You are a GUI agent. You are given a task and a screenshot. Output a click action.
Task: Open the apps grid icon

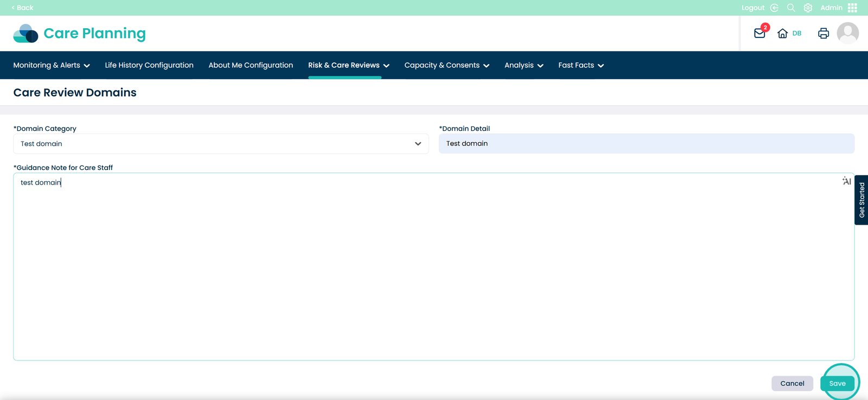tap(852, 8)
